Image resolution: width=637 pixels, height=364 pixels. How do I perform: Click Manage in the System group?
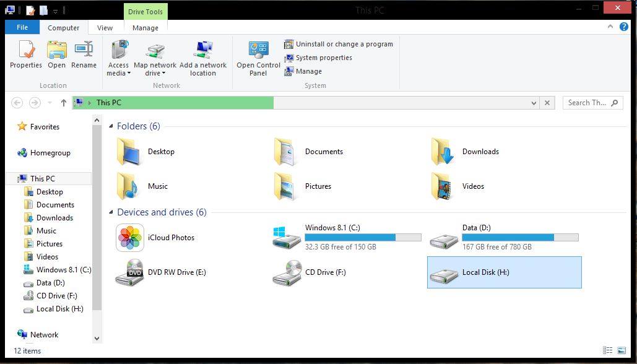[x=303, y=71]
